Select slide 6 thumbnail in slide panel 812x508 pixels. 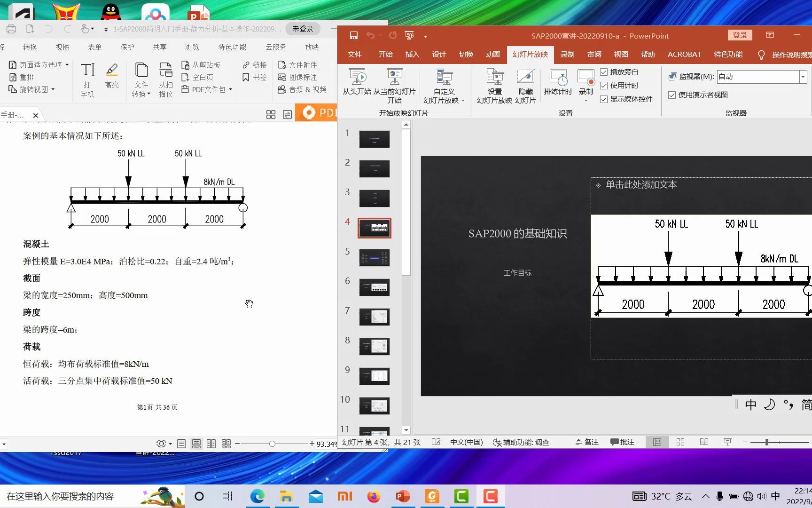(x=374, y=287)
